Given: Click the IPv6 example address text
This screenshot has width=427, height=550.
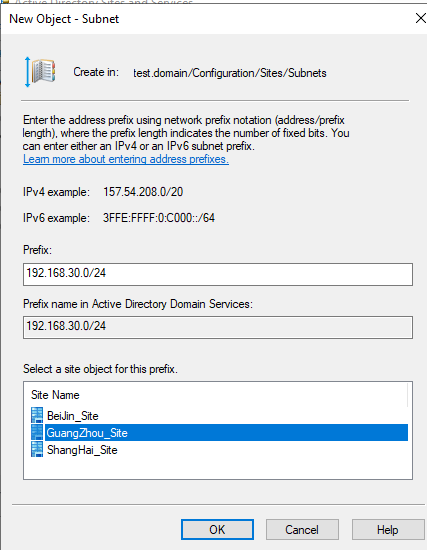Looking at the screenshot, I should pyautogui.click(x=159, y=218).
